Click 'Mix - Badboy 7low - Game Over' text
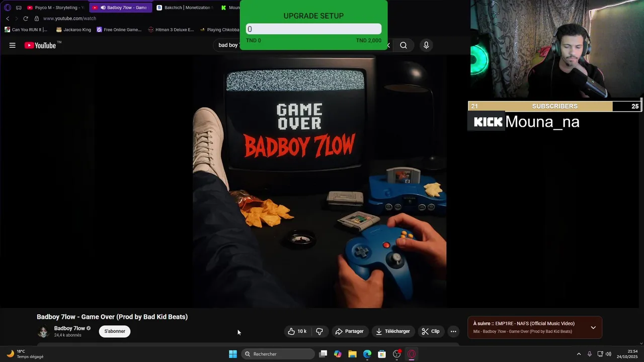The width and height of the screenshot is (644, 362). point(523,332)
